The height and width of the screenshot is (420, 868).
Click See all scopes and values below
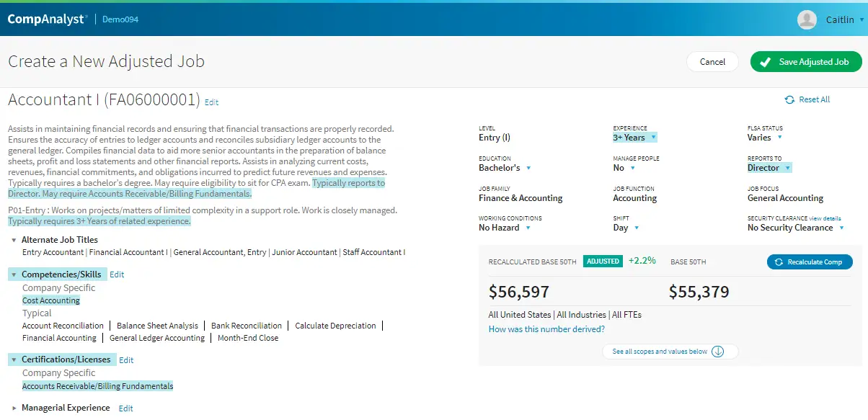click(670, 352)
